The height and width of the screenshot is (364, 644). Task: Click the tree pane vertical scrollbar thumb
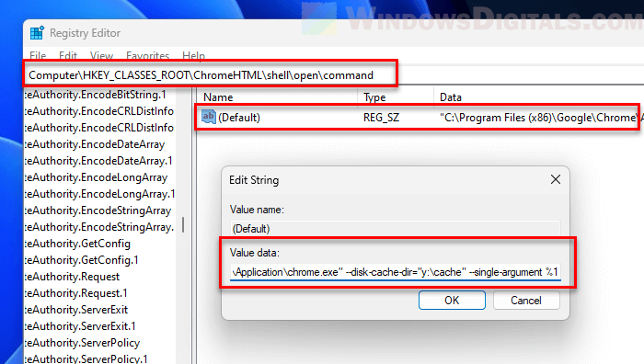tap(183, 224)
